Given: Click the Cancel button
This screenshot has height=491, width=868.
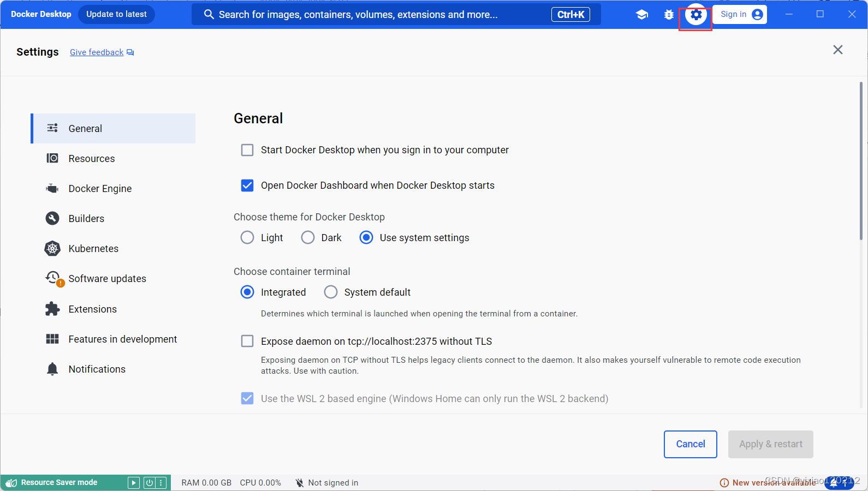Looking at the screenshot, I should click(691, 444).
